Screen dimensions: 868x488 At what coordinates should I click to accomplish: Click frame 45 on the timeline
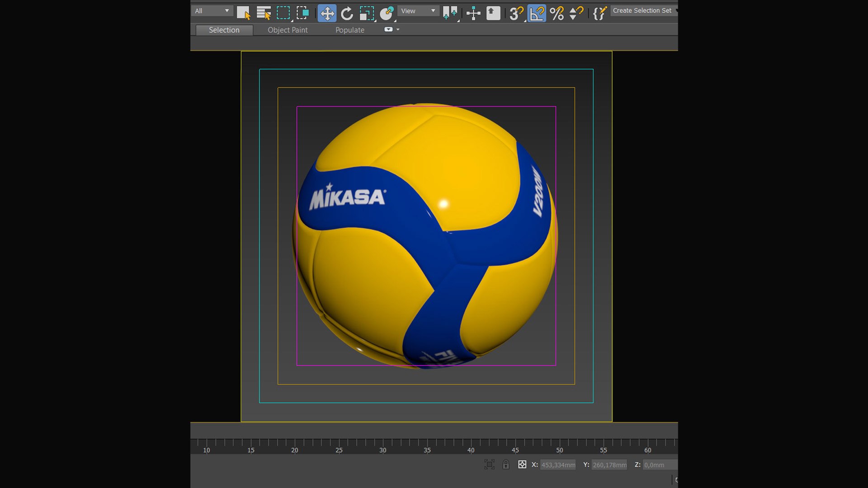pos(515,450)
